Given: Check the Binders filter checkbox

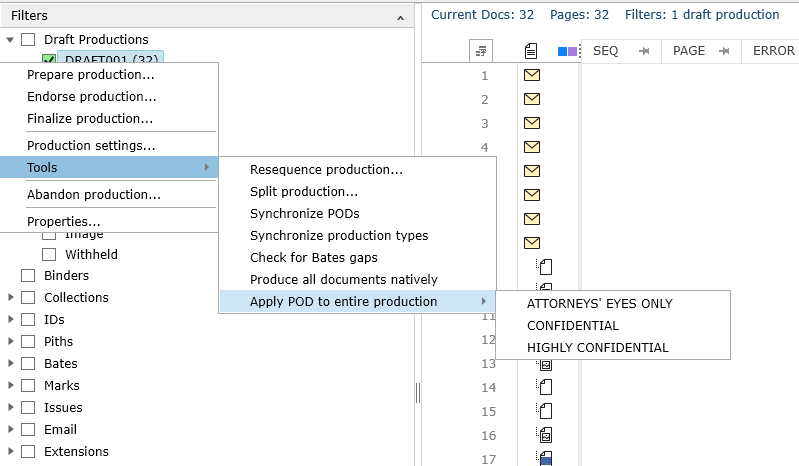Looking at the screenshot, I should 28,276.
